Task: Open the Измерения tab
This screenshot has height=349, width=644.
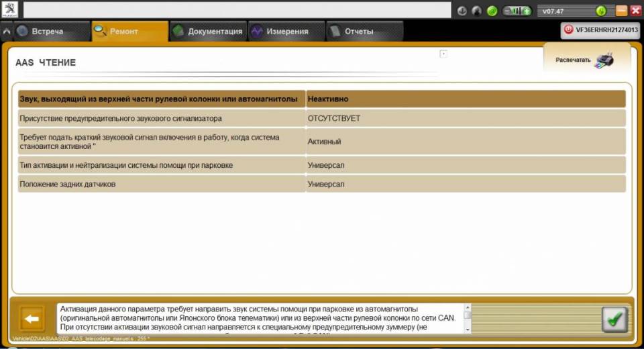Action: (x=280, y=32)
